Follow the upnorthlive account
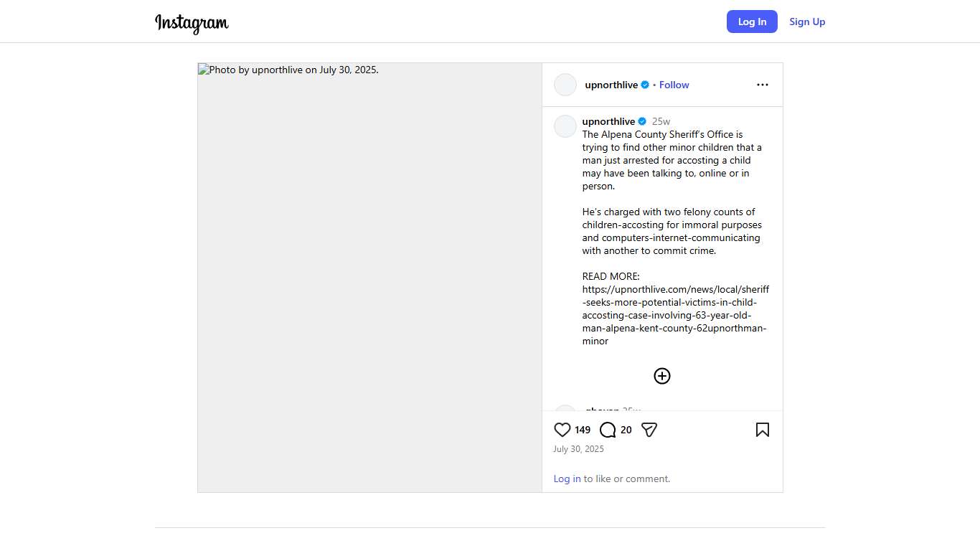Screen dimensions: 980x551 click(674, 85)
